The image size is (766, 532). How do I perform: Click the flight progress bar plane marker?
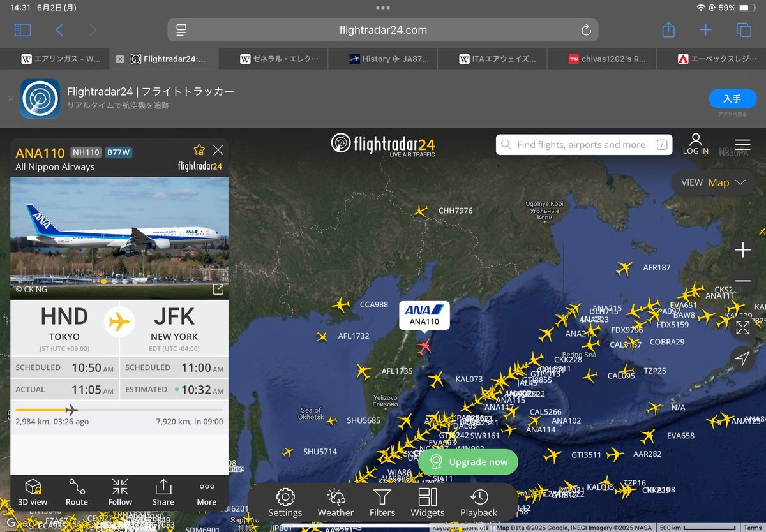click(x=71, y=410)
